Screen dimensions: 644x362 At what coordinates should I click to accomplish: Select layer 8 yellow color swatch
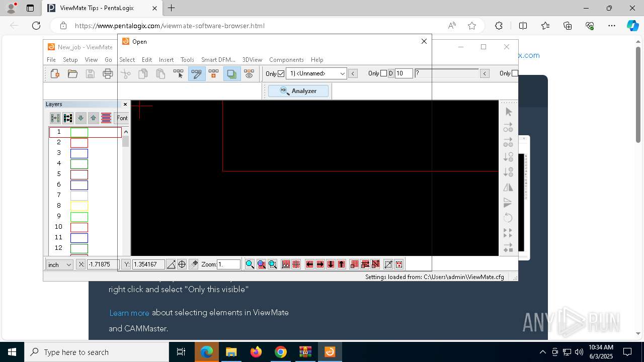79,206
